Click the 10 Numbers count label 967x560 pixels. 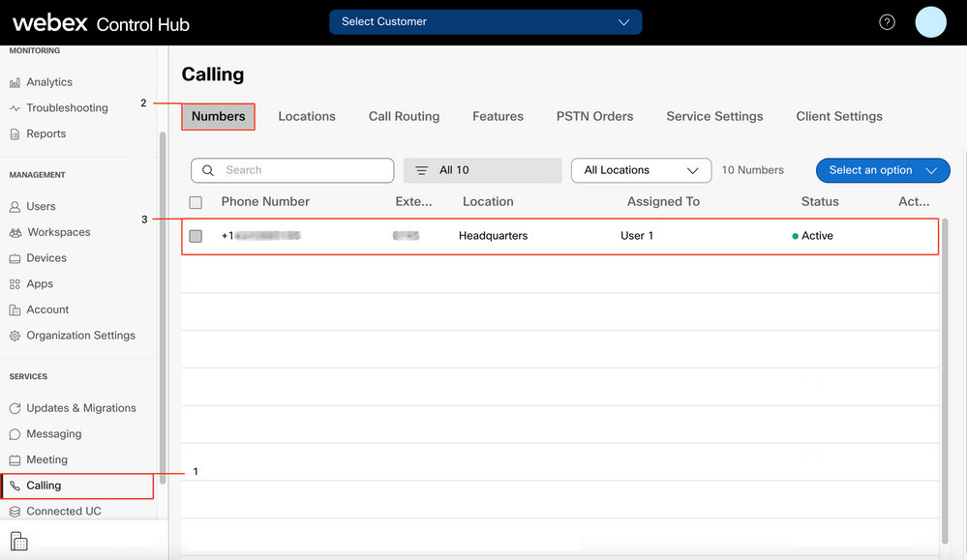click(x=752, y=170)
